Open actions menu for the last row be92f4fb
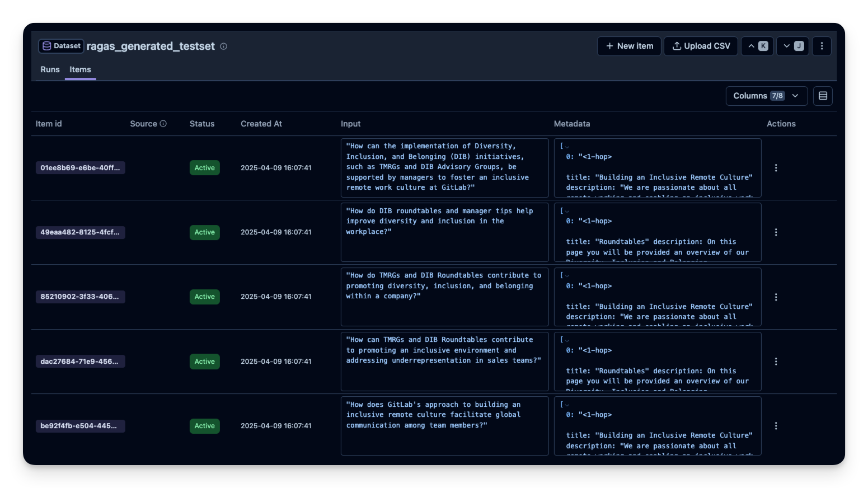Image resolution: width=868 pixels, height=488 pixels. coord(776,426)
